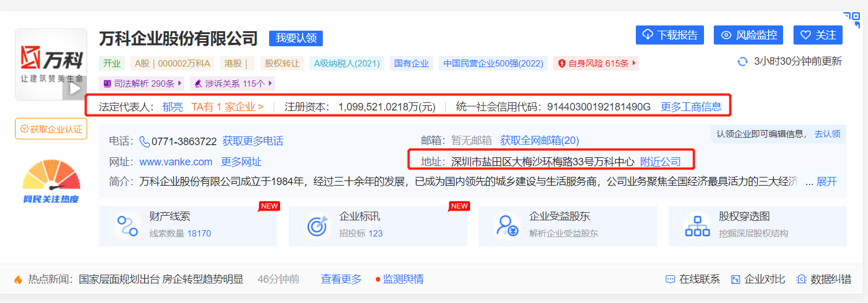Viewport: 868px width, 303px height.
Task: Open 线索数量 18170 count
Action: click(x=180, y=234)
